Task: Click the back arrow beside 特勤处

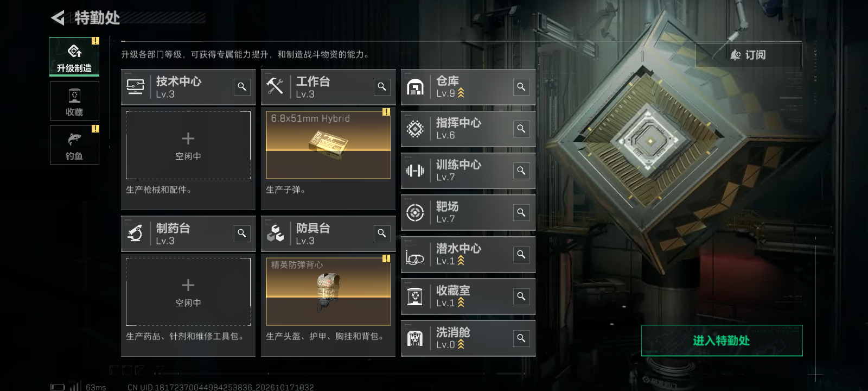Action: point(58,18)
